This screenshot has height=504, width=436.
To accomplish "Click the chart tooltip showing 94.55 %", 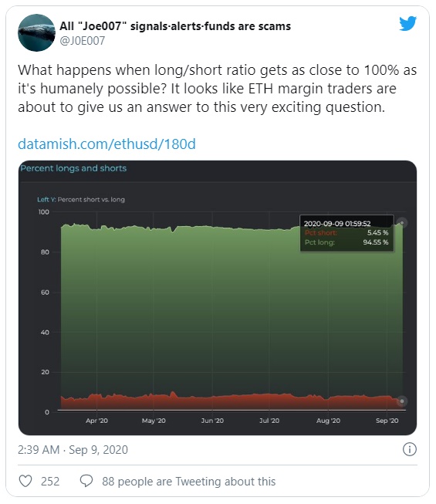I will [x=346, y=233].
